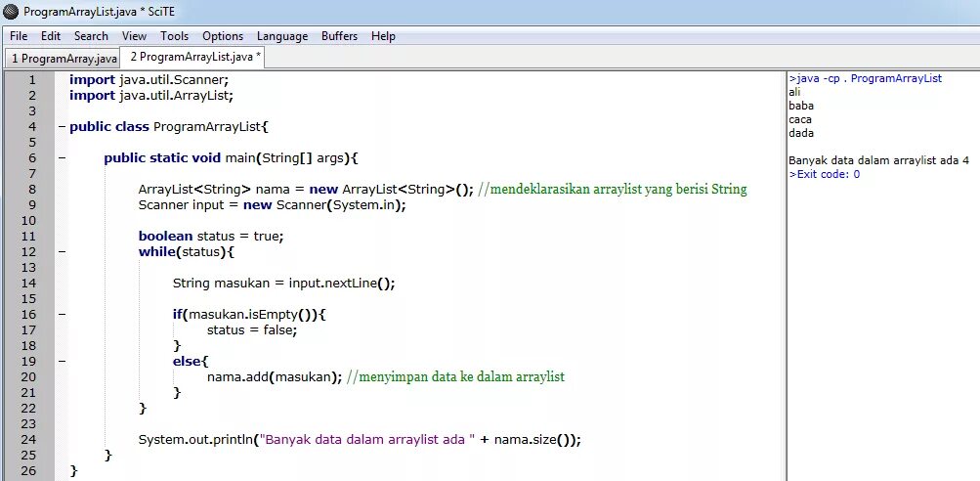
Task: Click the text 'import java.util.ArrayList;'
Action: 151,96
